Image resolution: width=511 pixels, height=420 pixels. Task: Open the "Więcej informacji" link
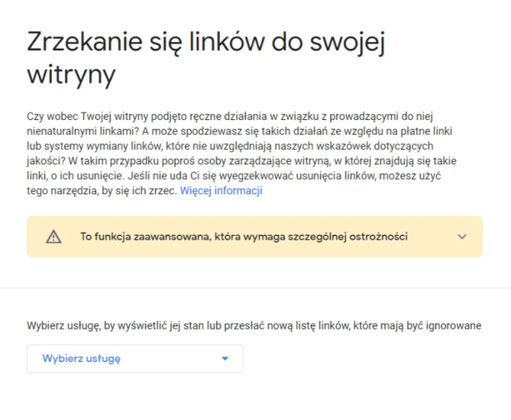221,191
